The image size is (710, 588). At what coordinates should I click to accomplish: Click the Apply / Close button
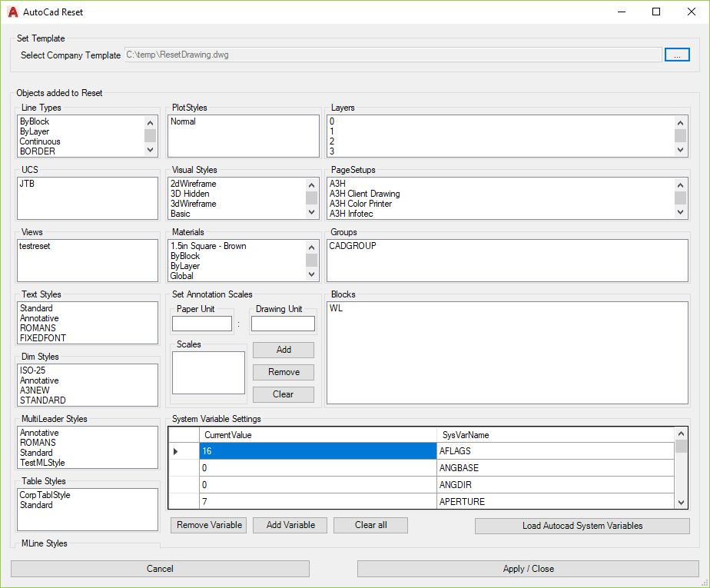click(x=528, y=569)
